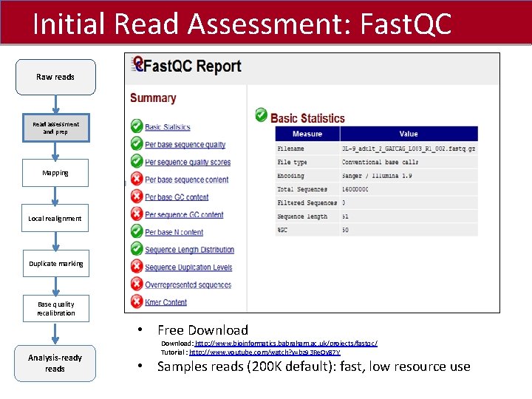Image resolution: width=532 pixels, height=399 pixels.
Task: Click red fail icon for Overrepresented sequences
Action: [137, 284]
